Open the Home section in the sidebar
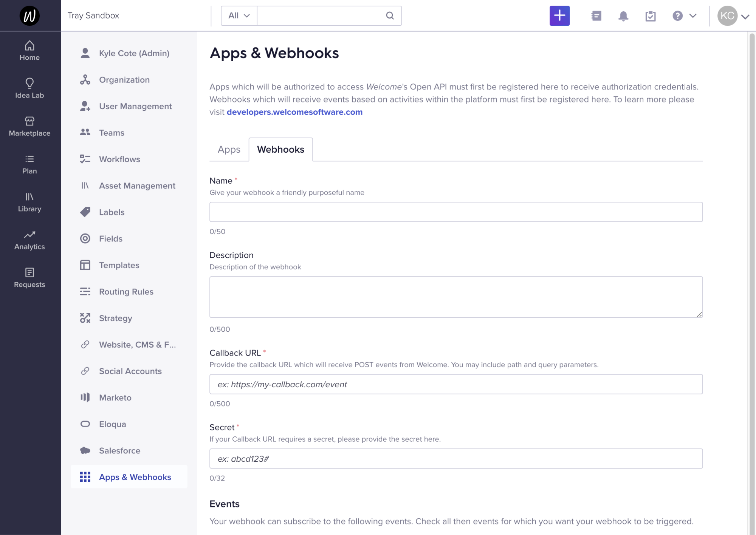Image resolution: width=756 pixels, height=535 pixels. pos(29,50)
